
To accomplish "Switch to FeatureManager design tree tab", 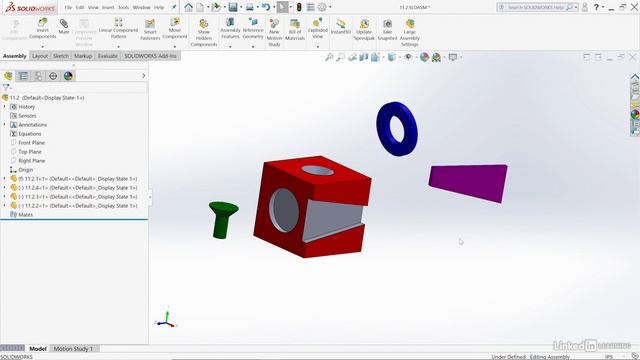I will 8,76.
